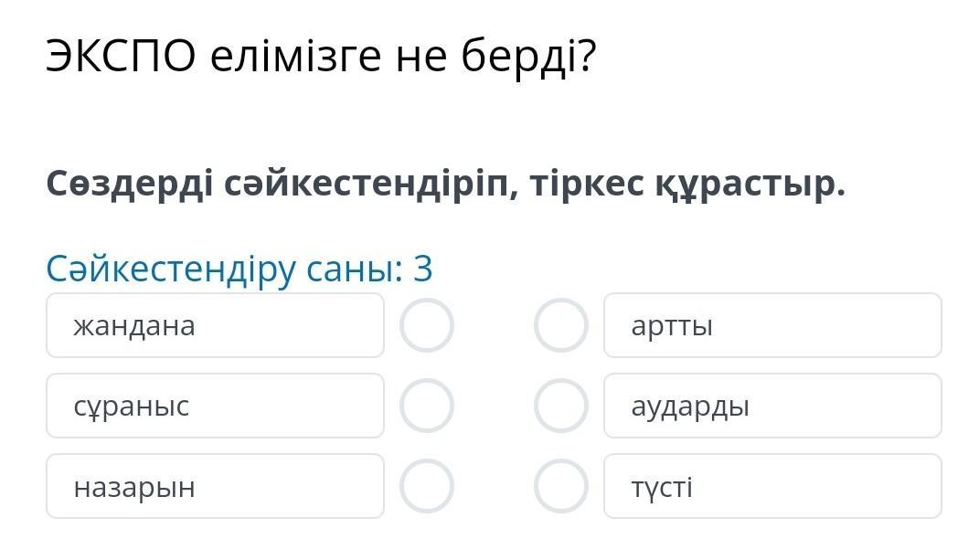Select the жандана word box
The image size is (979, 560).
pos(215,326)
